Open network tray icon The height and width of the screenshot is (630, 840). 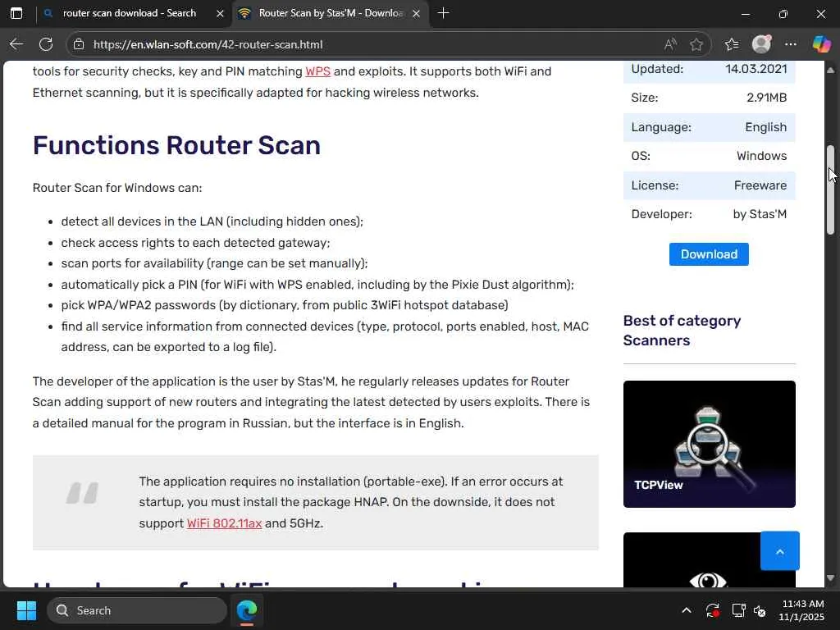(x=738, y=610)
